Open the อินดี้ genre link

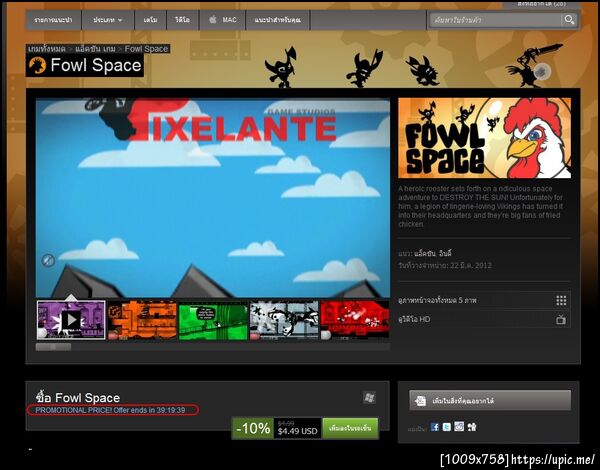[x=446, y=254]
